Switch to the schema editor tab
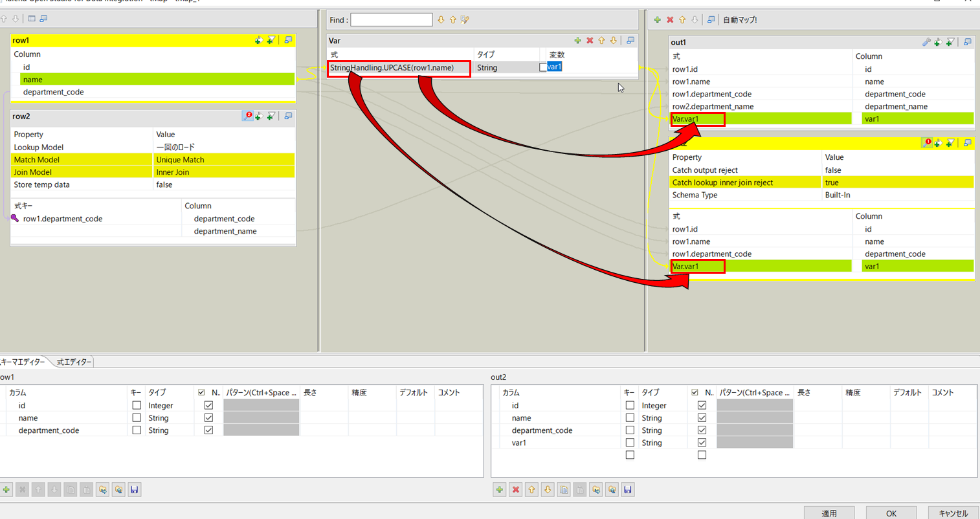 click(x=24, y=362)
